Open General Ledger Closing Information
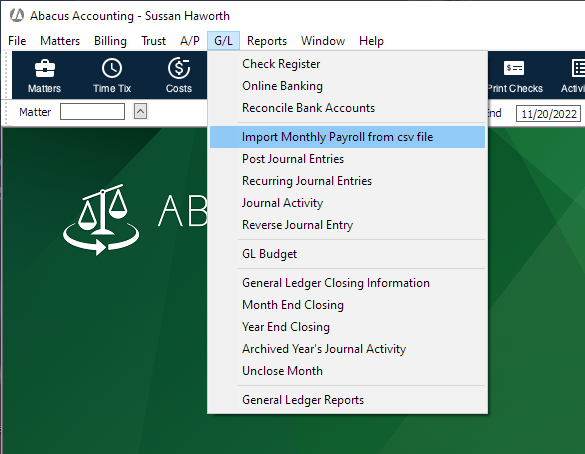Image resolution: width=585 pixels, height=454 pixels. pyautogui.click(x=347, y=283)
